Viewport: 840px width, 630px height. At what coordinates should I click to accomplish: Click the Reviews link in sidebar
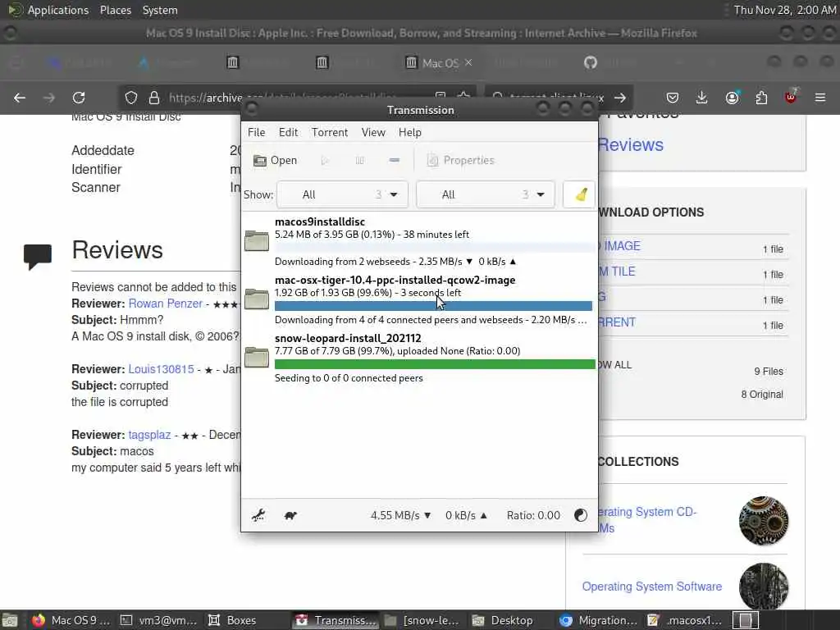pyautogui.click(x=630, y=144)
